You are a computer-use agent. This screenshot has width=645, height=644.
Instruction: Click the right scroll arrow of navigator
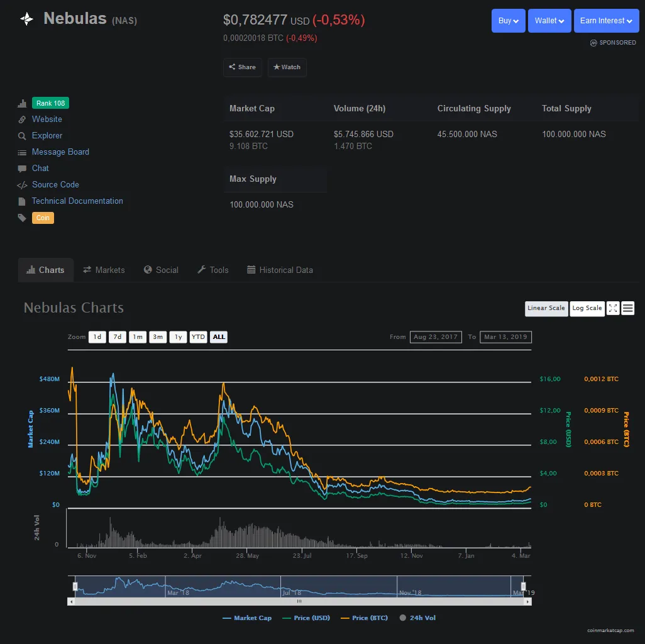(x=527, y=602)
